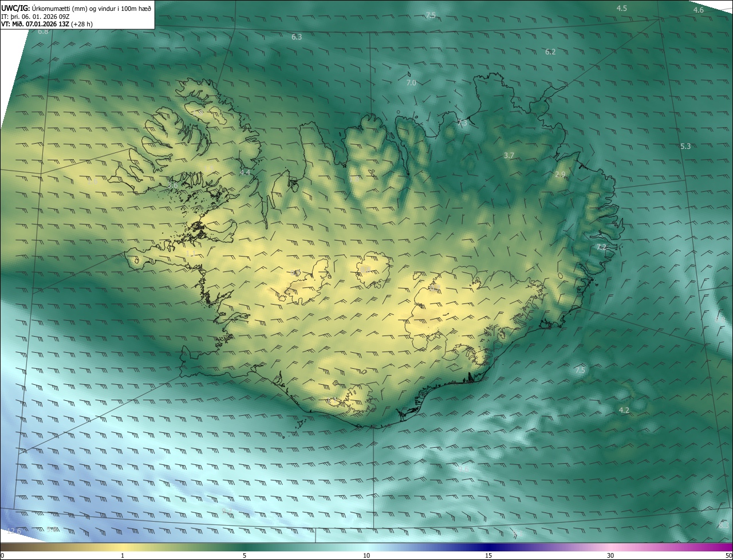Click the colorbar tick label 5

245,555
